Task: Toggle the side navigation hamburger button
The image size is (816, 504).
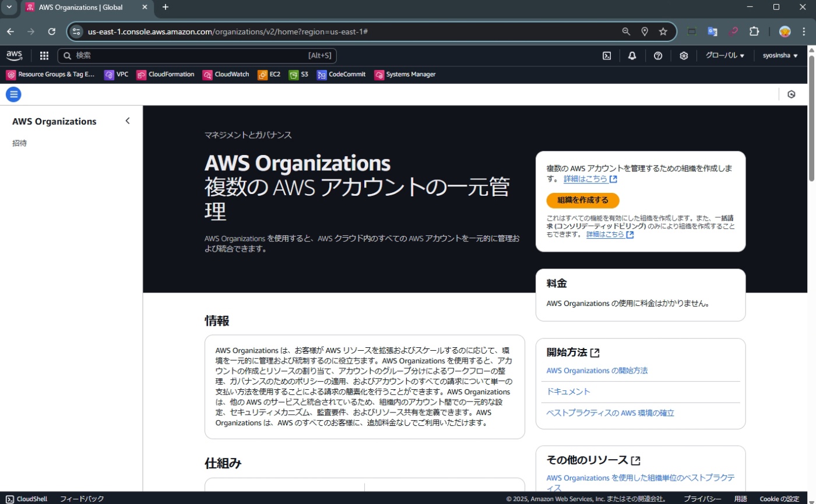Action: tap(13, 94)
